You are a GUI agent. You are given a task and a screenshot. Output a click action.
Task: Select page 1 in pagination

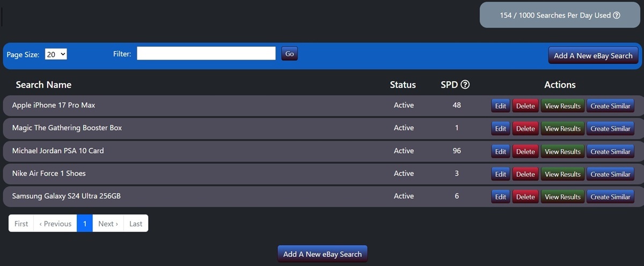pos(84,224)
